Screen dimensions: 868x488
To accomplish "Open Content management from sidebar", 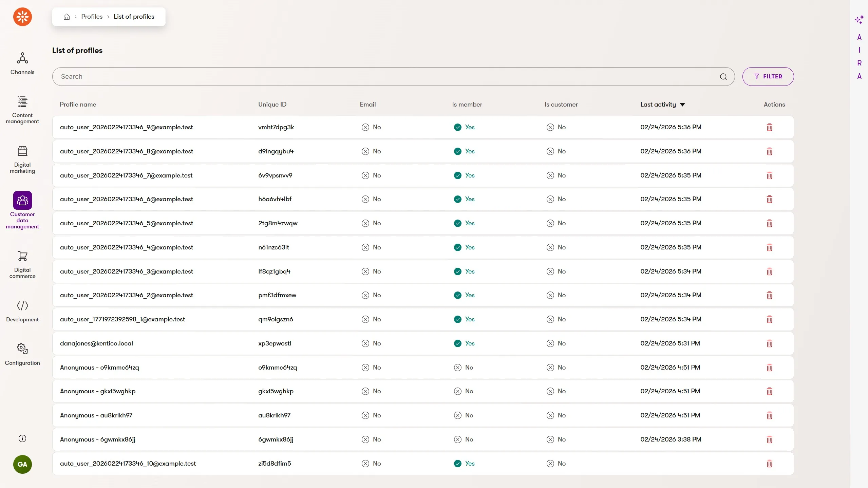I will click(22, 109).
